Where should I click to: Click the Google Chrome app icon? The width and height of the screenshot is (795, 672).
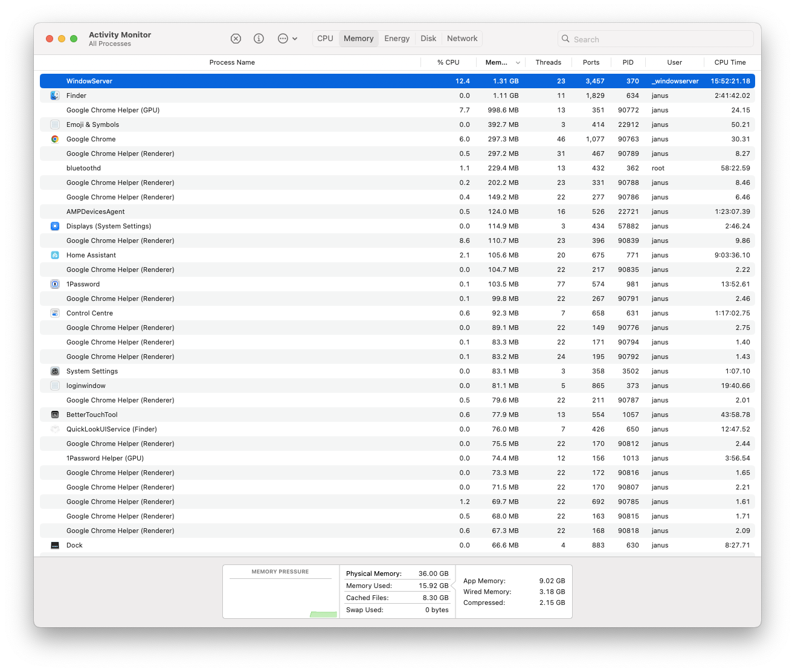point(55,139)
